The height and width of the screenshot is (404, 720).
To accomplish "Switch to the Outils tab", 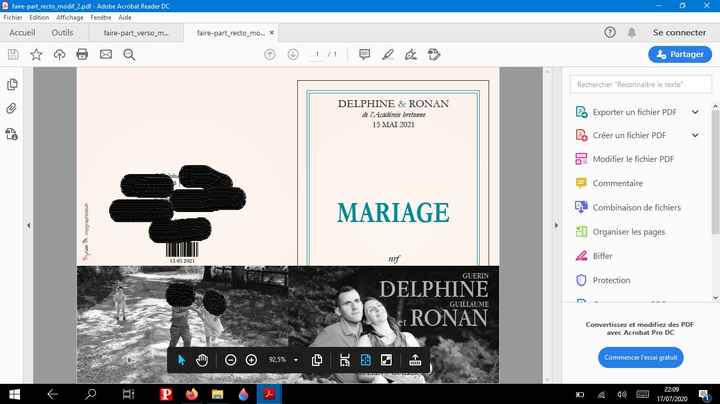I will pos(62,33).
